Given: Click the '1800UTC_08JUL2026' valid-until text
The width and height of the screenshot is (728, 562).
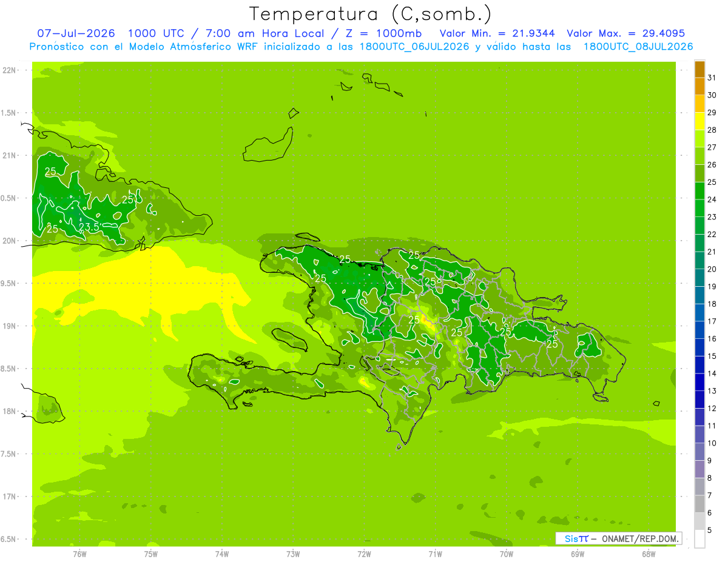Looking at the screenshot, I should (638, 47).
